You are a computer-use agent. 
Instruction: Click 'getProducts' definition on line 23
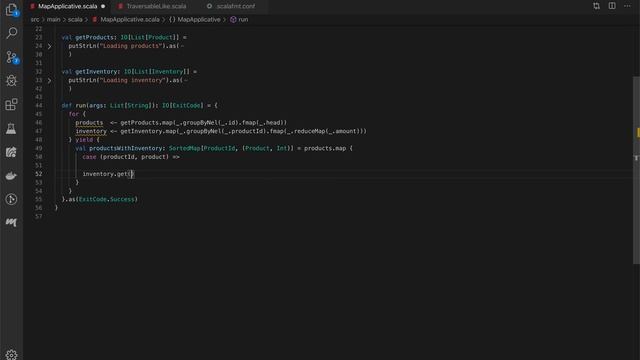(93, 37)
